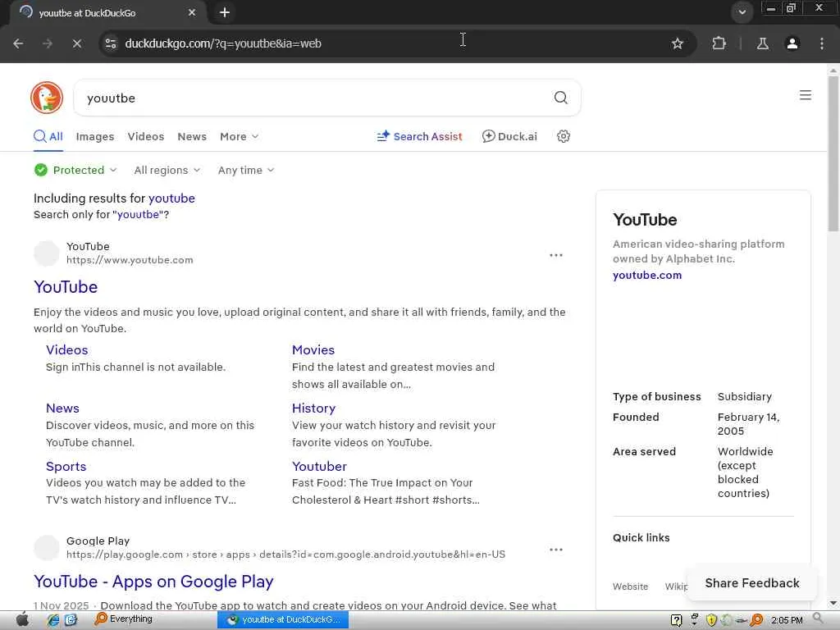Click the https://www.youtube.com result URL
Viewport: 840px width, 630px height.
point(130,260)
